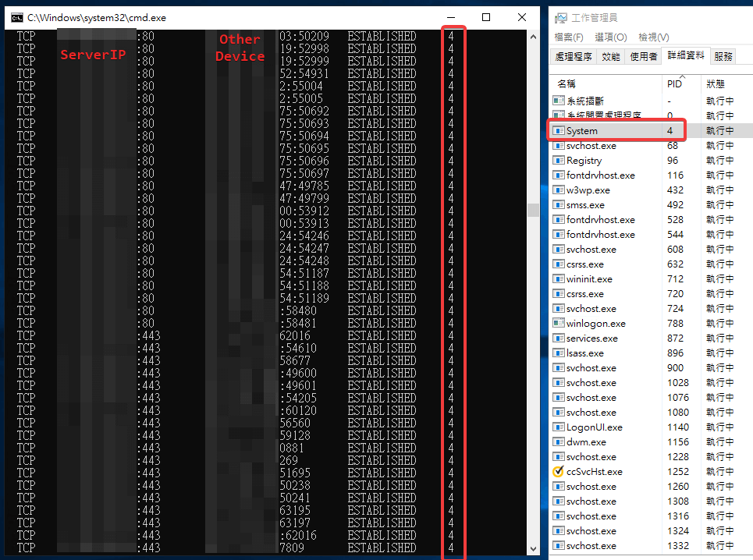Sort processes by the 狀態 column header
The width and height of the screenshot is (753, 560).
[715, 83]
